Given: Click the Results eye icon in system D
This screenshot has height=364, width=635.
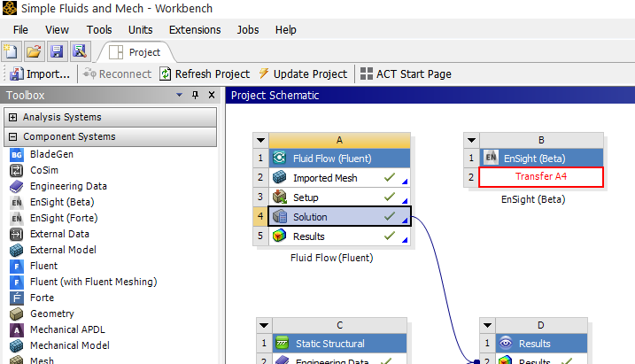Looking at the screenshot, I should point(506,343).
